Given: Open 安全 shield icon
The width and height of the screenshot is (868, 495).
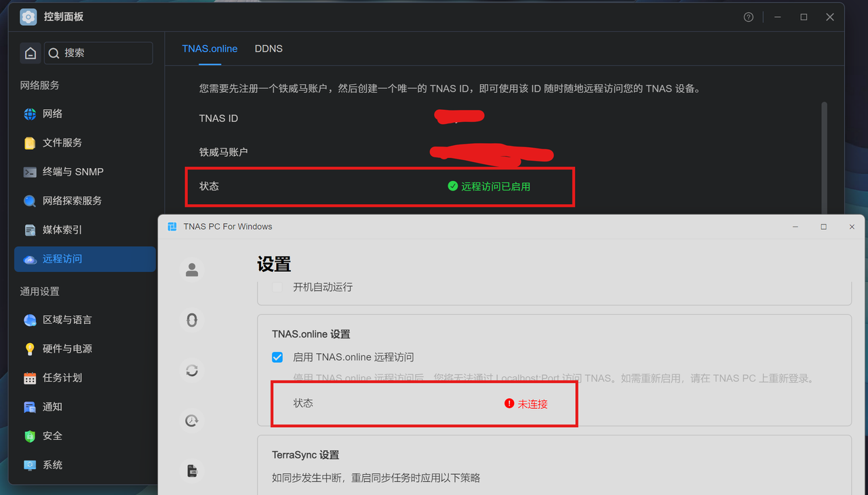Looking at the screenshot, I should [x=30, y=437].
